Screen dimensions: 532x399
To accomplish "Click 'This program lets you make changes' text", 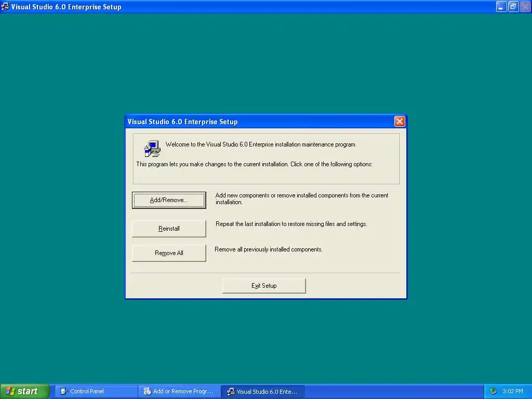I will [x=255, y=164].
